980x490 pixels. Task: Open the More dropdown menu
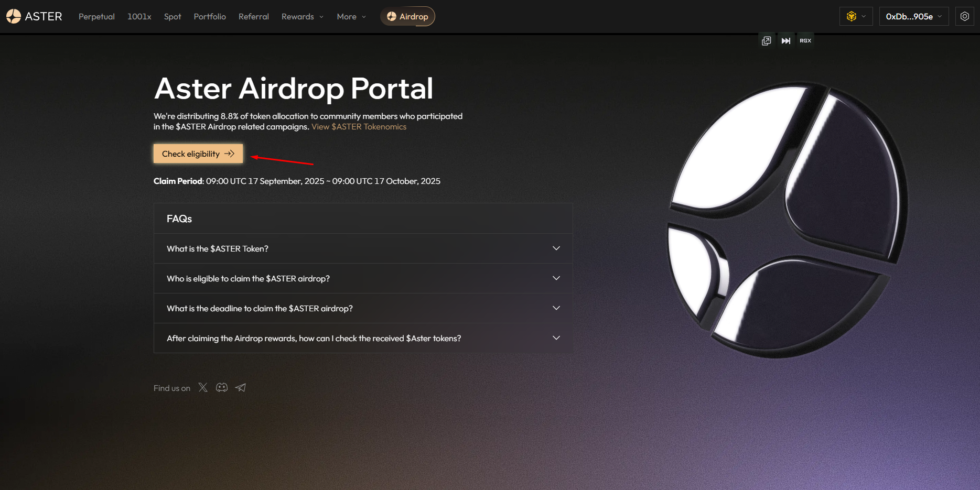351,17
